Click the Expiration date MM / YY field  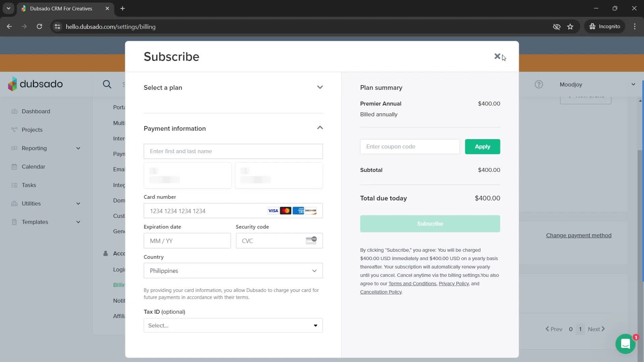pos(187,241)
